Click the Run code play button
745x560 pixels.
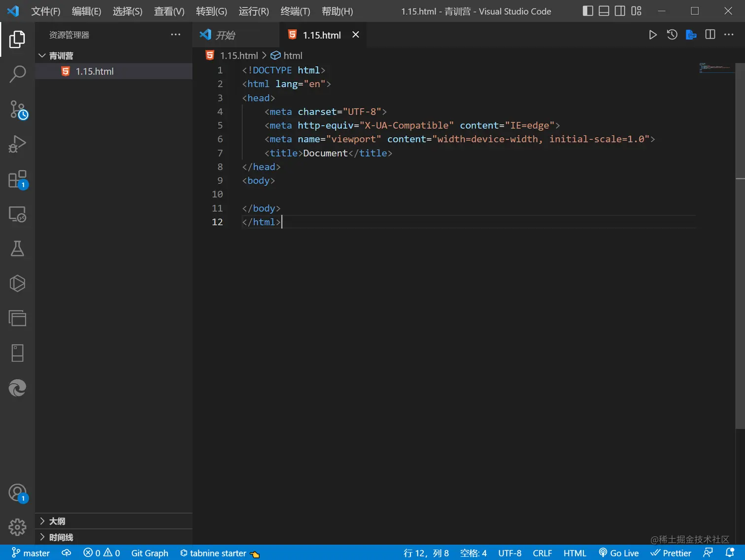[x=652, y=35]
